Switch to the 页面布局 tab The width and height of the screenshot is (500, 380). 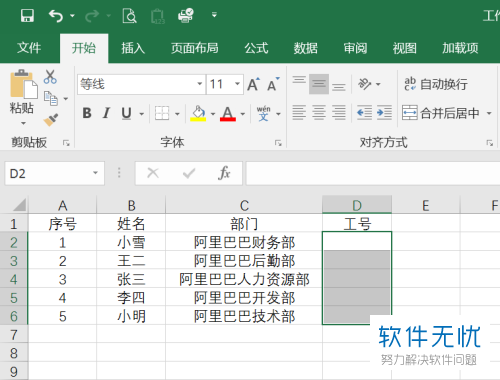pyautogui.click(x=194, y=48)
